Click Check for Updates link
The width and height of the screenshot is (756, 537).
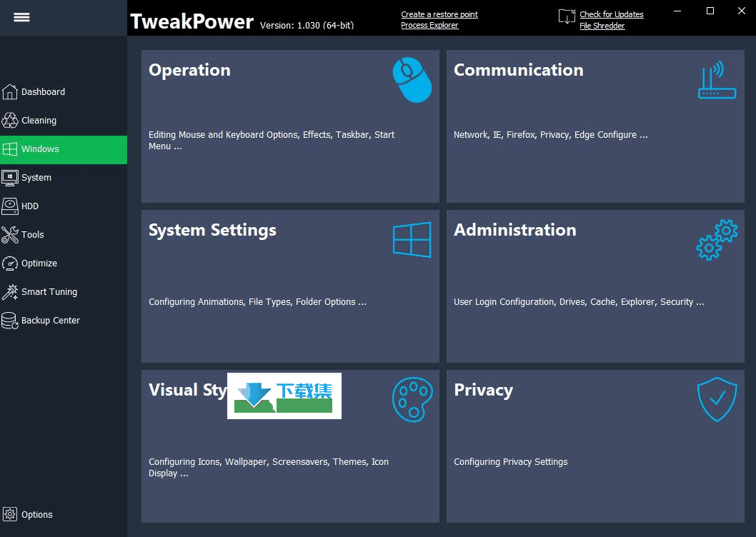(x=612, y=14)
